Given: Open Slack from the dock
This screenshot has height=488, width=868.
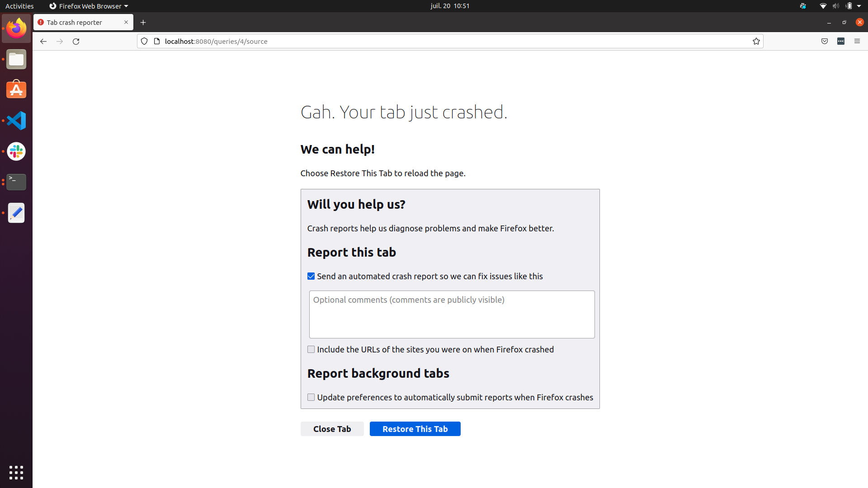Looking at the screenshot, I should tap(16, 151).
